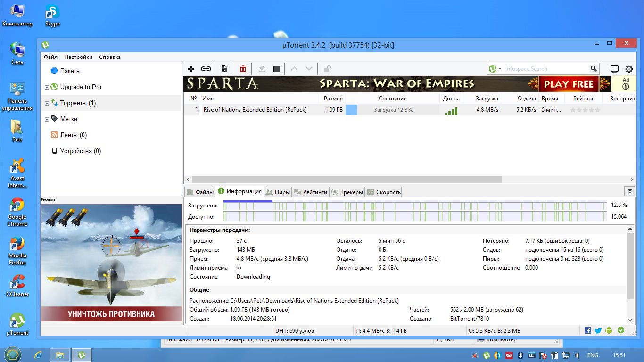Image resolution: width=644 pixels, height=362 pixels.
Task: Remove torrent with the red trash icon
Action: 243,69
